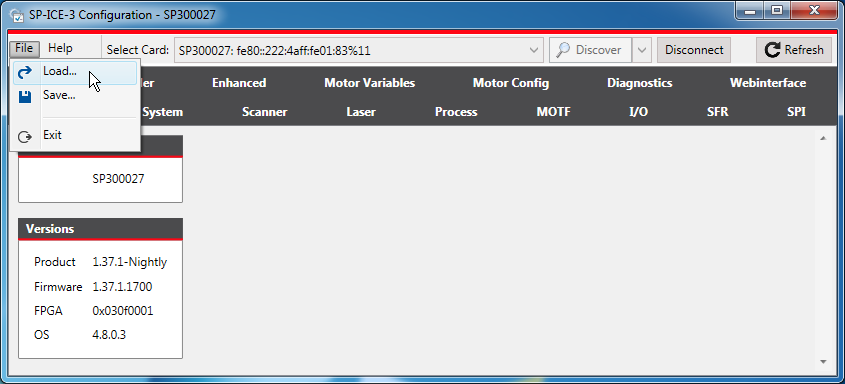845x384 pixels.
Task: Switch to the Process tab
Action: [x=456, y=112]
